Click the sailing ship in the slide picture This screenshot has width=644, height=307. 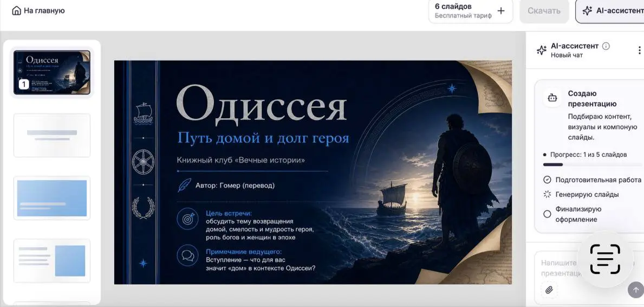pyautogui.click(x=392, y=199)
